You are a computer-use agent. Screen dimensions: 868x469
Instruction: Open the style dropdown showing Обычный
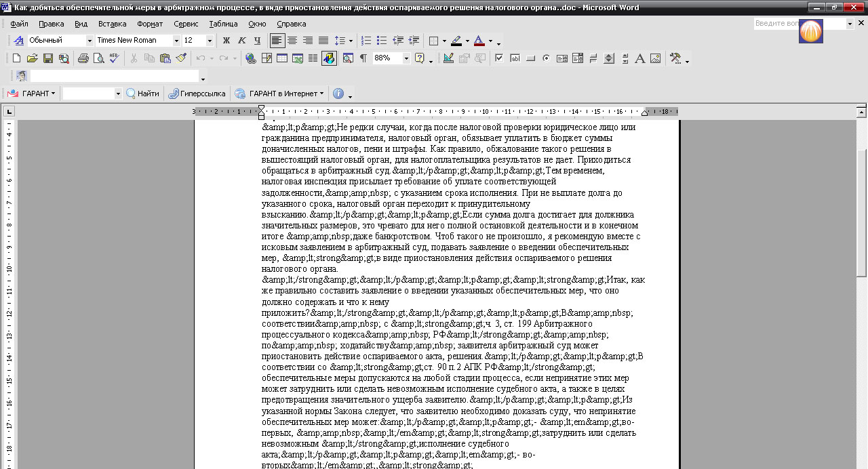[x=89, y=41]
